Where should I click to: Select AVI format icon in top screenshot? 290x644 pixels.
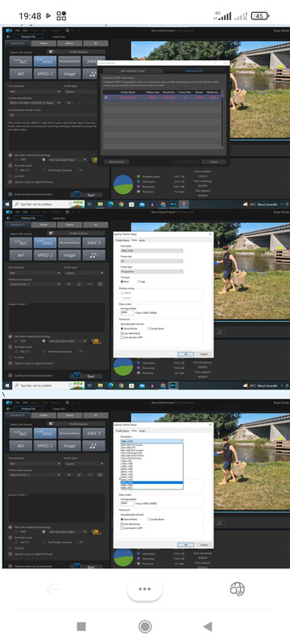pos(20,74)
